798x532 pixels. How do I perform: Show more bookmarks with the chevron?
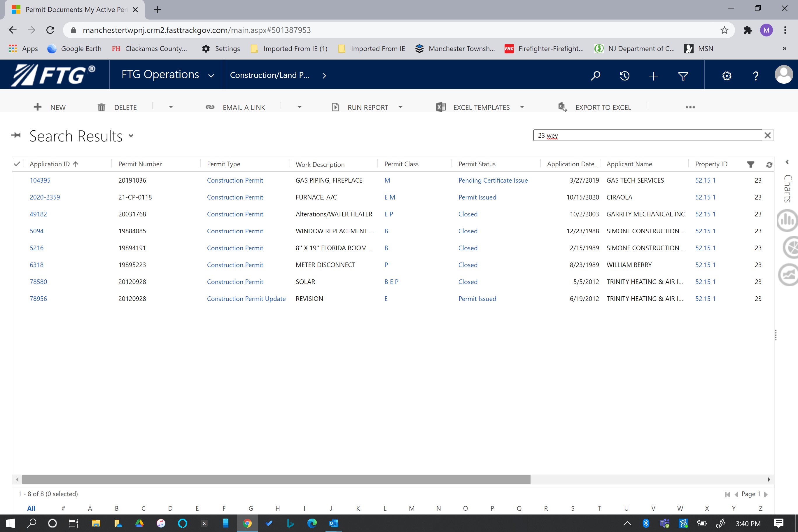pos(784,48)
